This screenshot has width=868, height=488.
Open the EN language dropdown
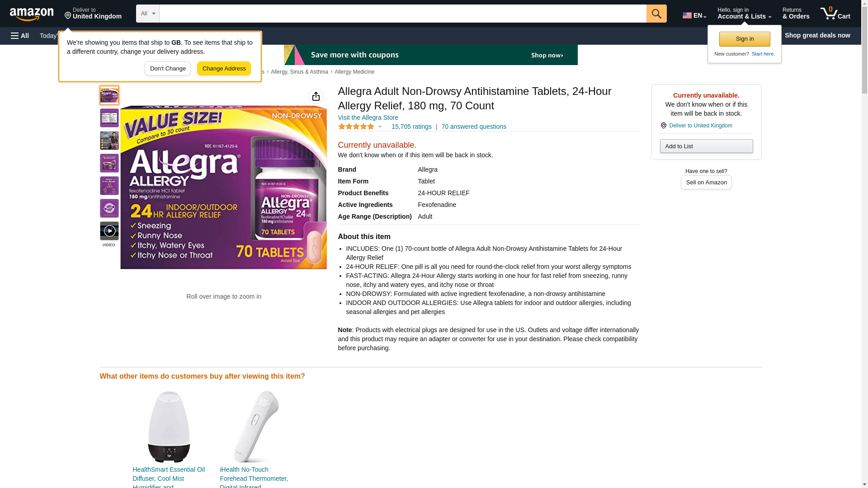[694, 15]
